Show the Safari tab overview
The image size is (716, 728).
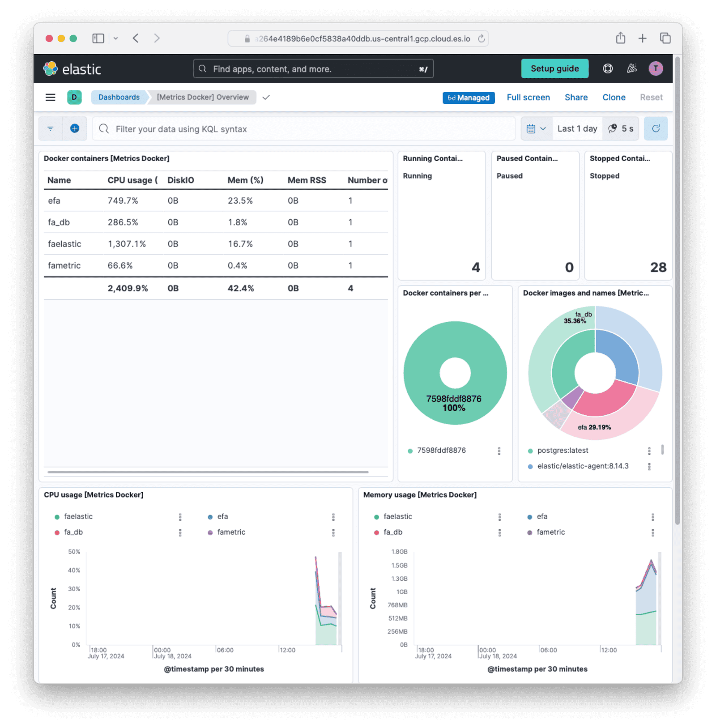pyautogui.click(x=665, y=38)
